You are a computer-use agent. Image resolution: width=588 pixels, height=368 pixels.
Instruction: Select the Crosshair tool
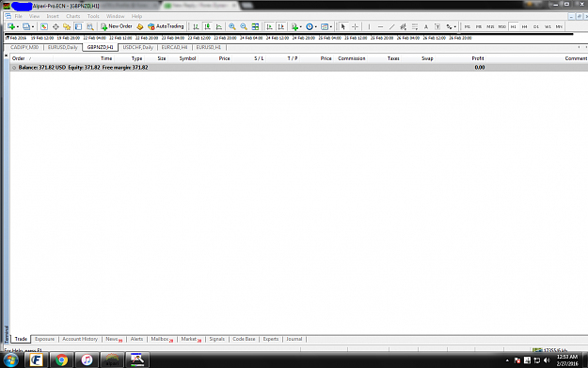[355, 26]
